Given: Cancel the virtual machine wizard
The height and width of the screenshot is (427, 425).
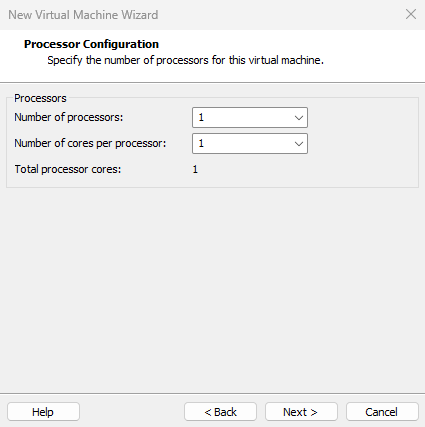Looking at the screenshot, I should [382, 412].
